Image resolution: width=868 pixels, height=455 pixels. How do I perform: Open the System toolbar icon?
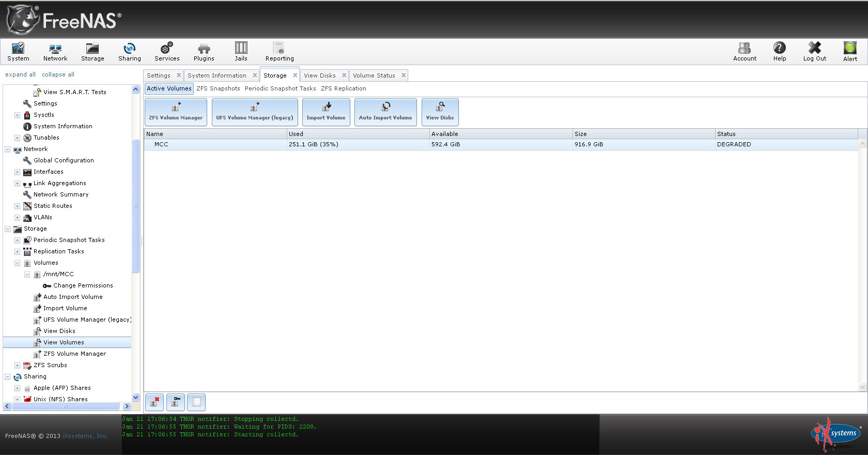click(x=18, y=52)
